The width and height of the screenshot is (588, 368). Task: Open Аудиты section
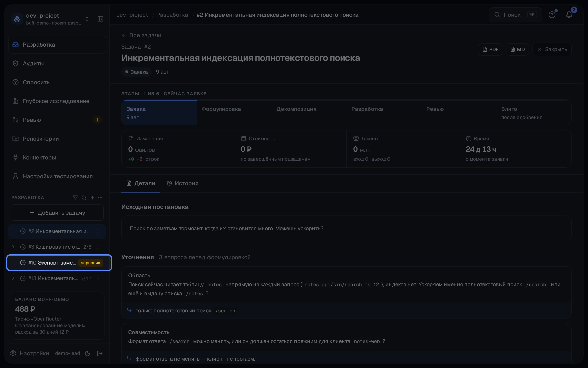(x=57, y=64)
